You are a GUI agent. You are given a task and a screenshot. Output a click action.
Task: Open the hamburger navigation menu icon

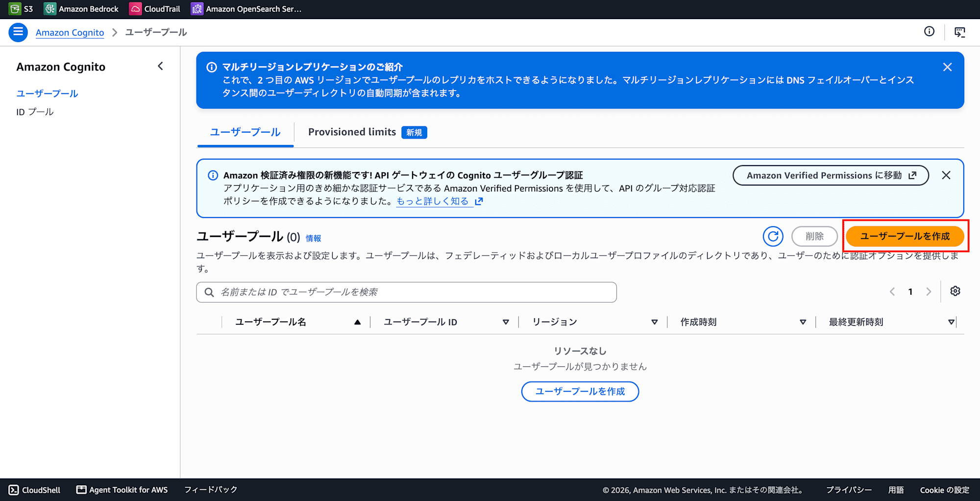point(18,32)
